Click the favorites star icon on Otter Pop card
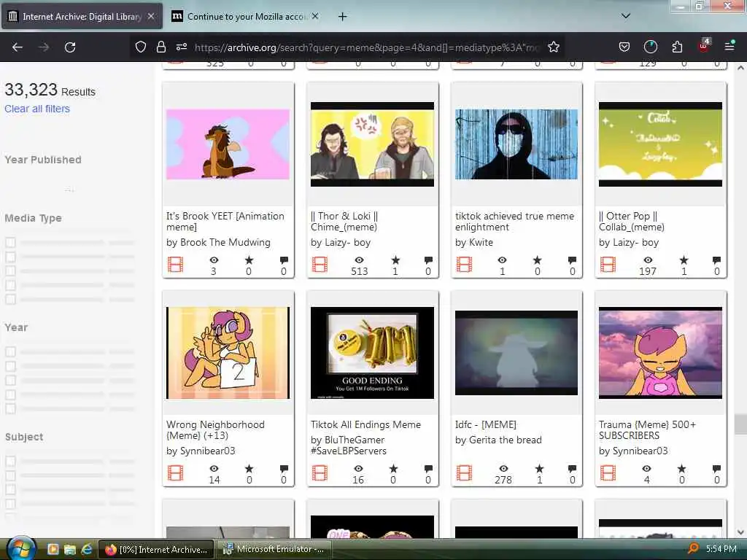Image resolution: width=747 pixels, height=560 pixels. 684,260
